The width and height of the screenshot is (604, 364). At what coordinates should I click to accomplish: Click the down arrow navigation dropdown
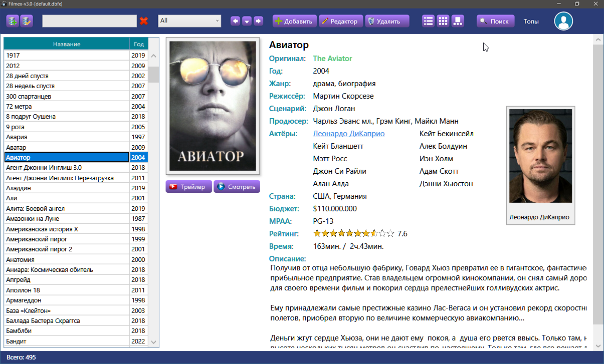(x=247, y=21)
